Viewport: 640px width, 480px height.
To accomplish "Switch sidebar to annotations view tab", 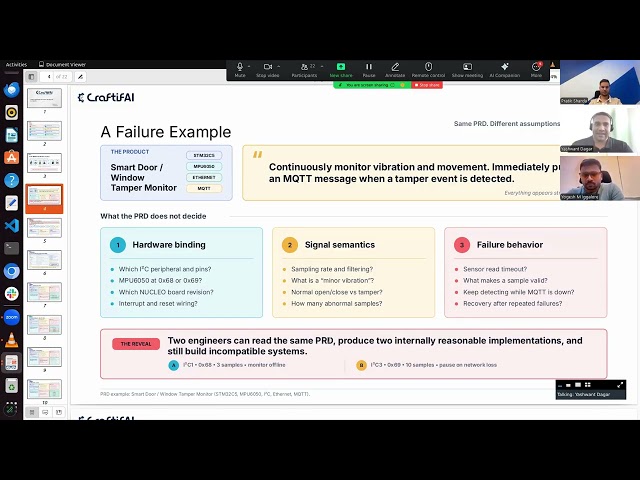I will [x=45, y=412].
